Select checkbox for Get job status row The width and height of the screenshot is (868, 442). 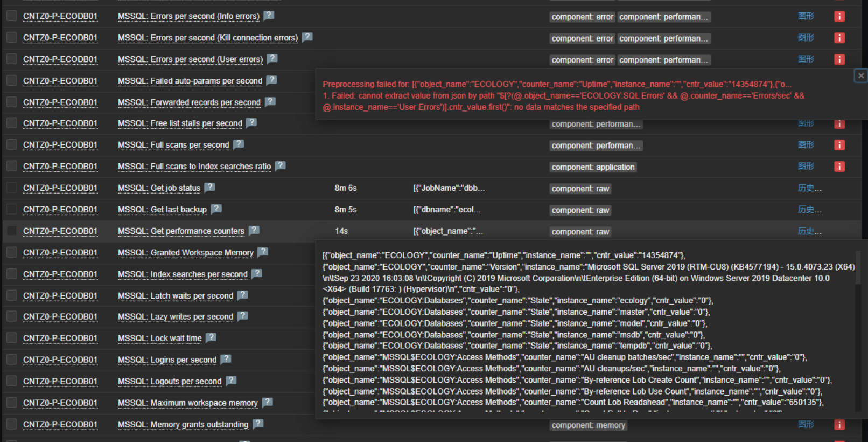click(x=11, y=188)
